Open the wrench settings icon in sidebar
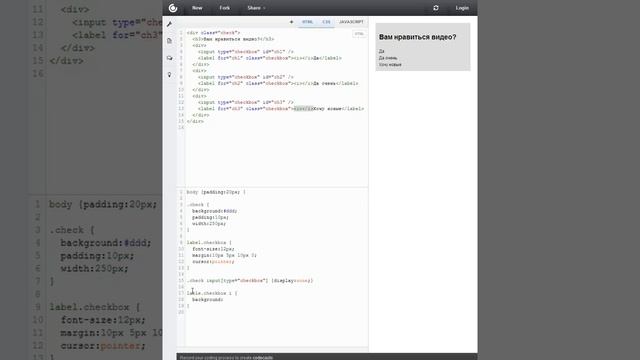This screenshot has height=360, width=640. [x=169, y=24]
